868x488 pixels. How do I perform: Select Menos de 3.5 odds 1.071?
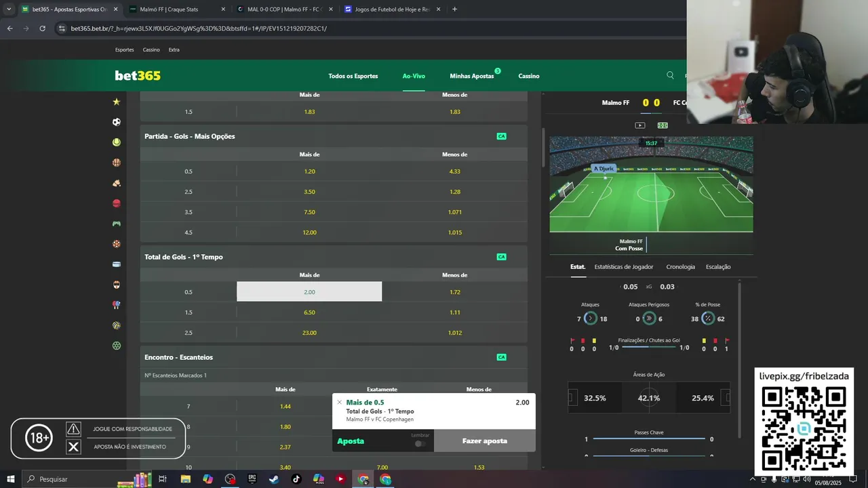455,212
